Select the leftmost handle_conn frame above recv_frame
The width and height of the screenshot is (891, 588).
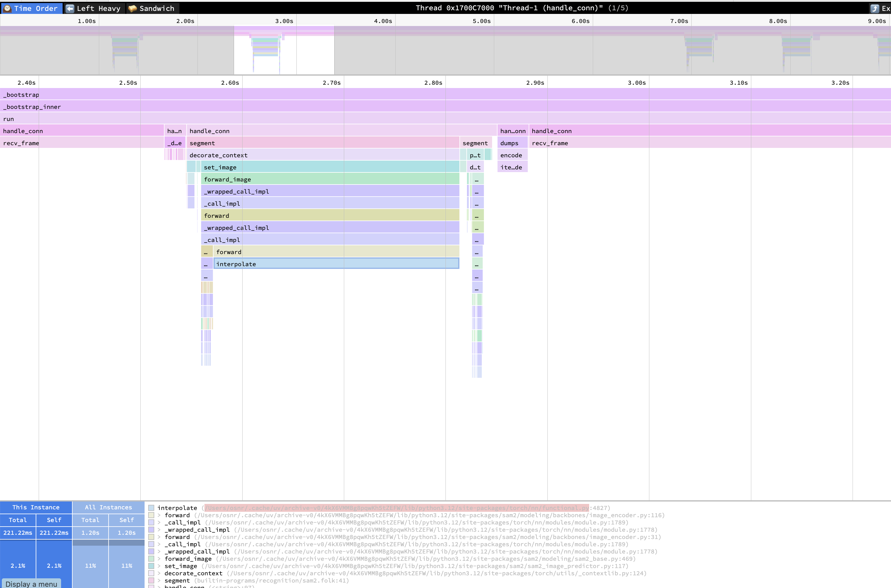[x=82, y=130]
